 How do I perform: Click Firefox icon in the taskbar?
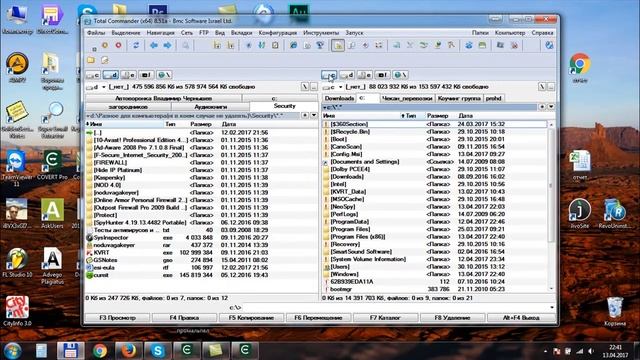129,351
